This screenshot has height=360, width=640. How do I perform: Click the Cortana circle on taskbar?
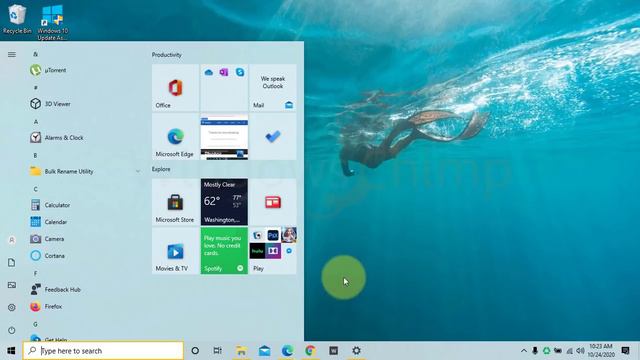(x=195, y=351)
